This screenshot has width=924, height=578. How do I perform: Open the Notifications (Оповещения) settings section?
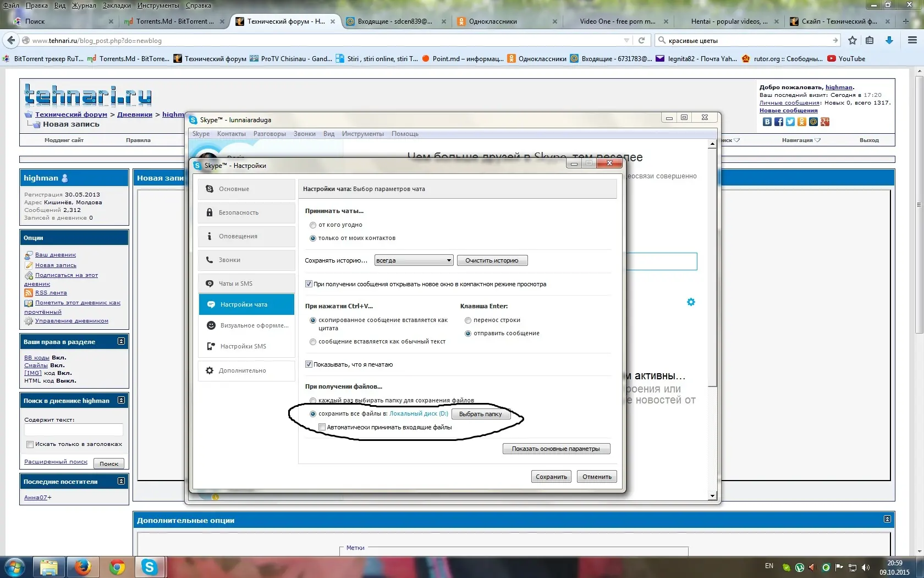click(246, 236)
